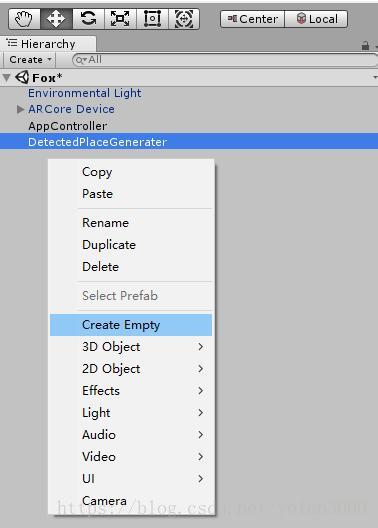
Task: Select the Hand tool
Action: [24, 19]
